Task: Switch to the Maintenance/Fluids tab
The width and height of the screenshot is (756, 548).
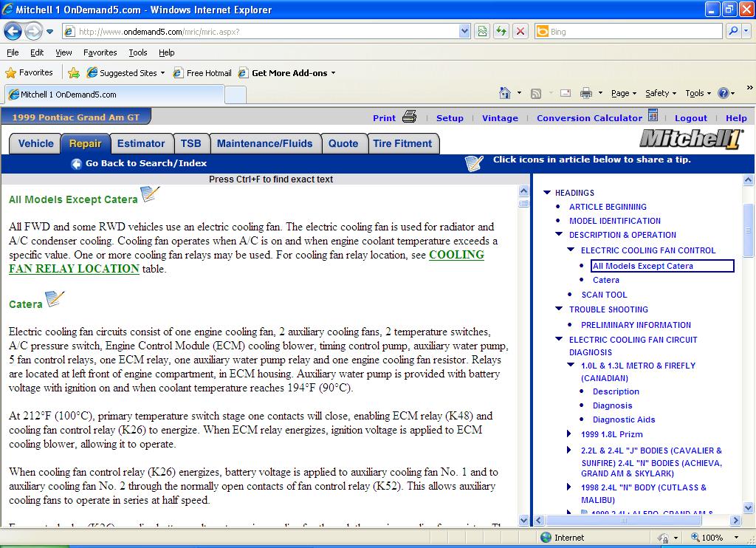Action: pos(265,144)
